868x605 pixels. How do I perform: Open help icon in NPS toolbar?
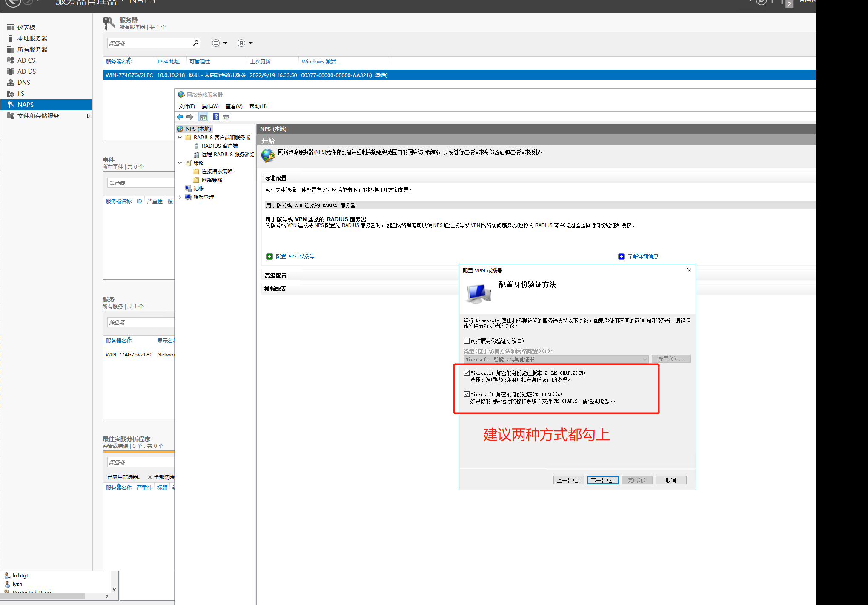[216, 117]
